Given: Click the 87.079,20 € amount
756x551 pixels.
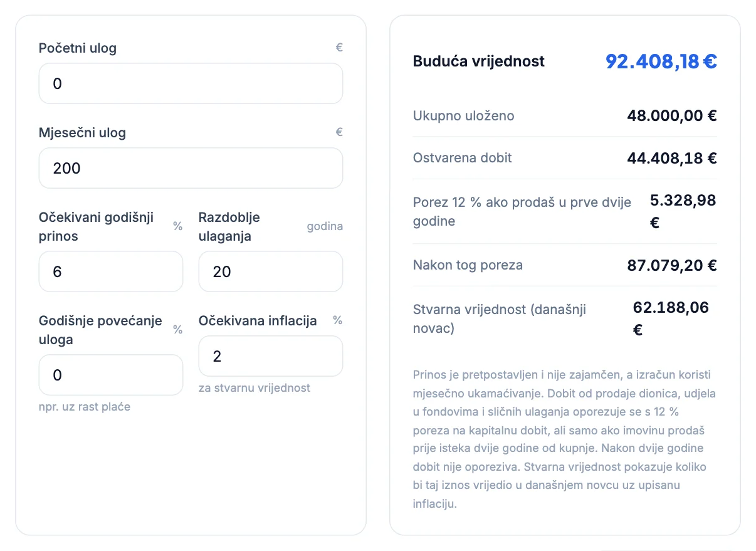Looking at the screenshot, I should pos(672,265).
